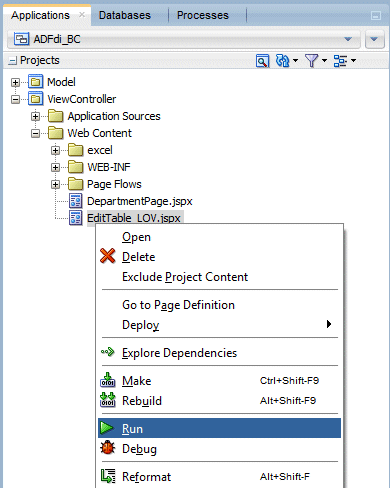The height and width of the screenshot is (488, 390).
Task: Select DepartmentPage.jspx in the tree
Action: click(x=140, y=201)
